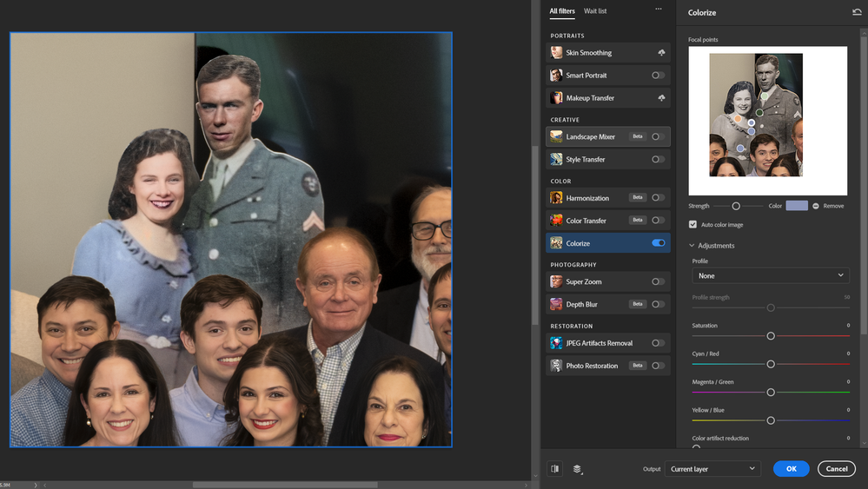Click the Photo Restoration filter icon

coord(556,366)
